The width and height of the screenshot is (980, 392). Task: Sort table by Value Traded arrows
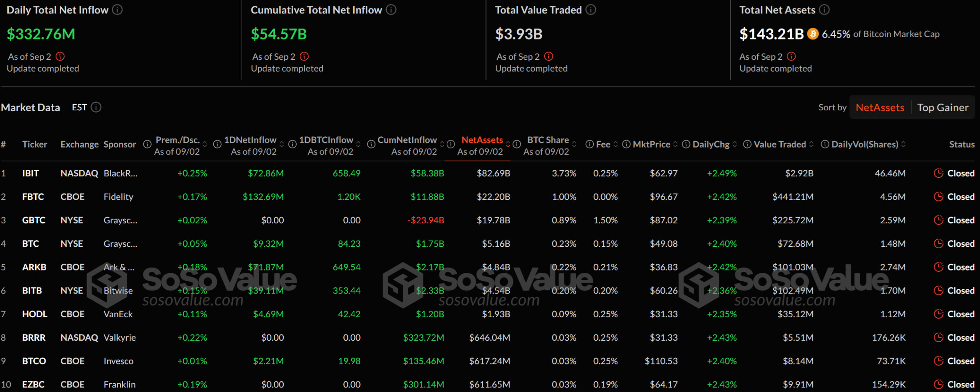click(x=811, y=144)
